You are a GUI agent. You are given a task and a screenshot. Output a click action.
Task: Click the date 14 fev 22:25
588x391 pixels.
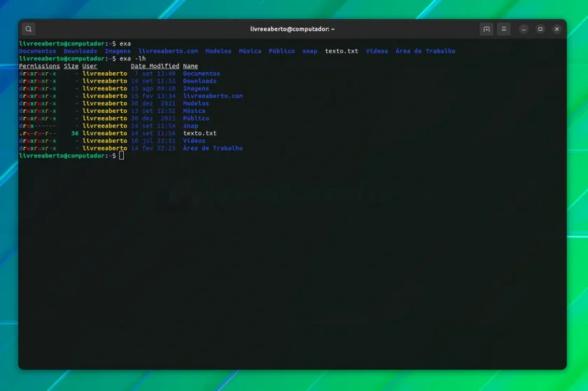pos(153,149)
